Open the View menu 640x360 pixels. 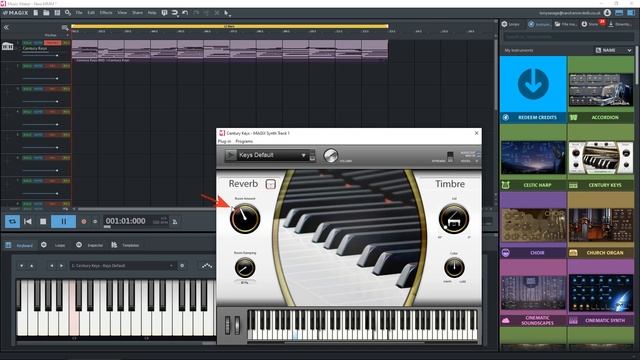tap(122, 13)
